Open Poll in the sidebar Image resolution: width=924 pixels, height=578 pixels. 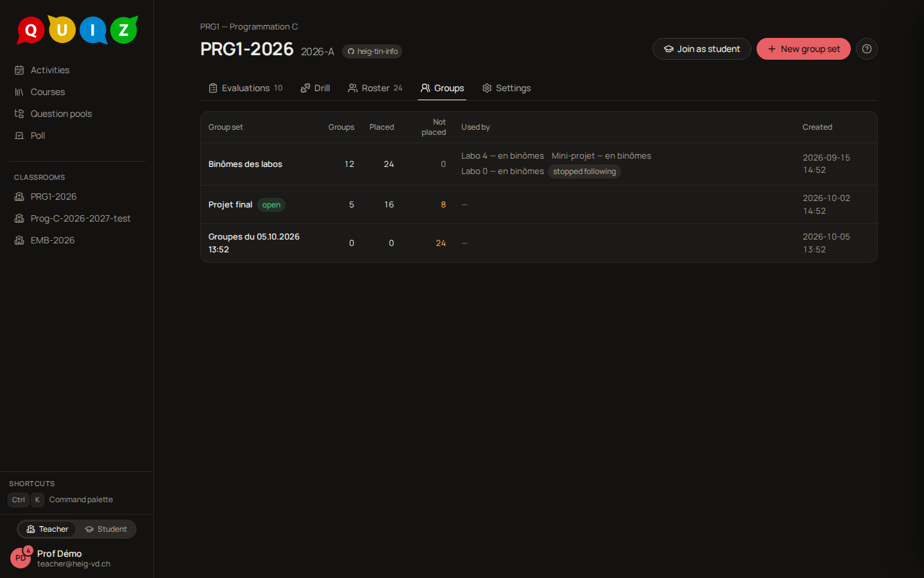coord(77,136)
